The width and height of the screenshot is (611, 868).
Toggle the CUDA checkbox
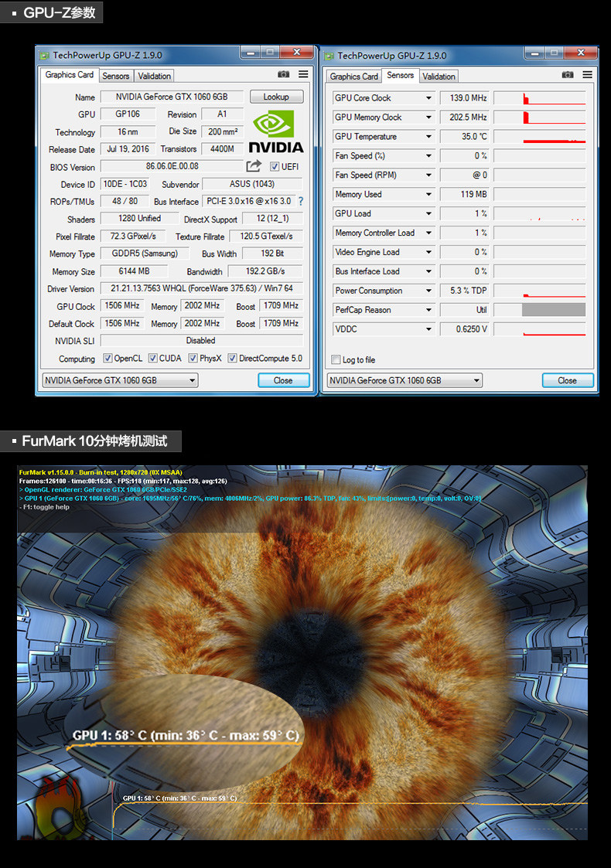click(x=153, y=358)
